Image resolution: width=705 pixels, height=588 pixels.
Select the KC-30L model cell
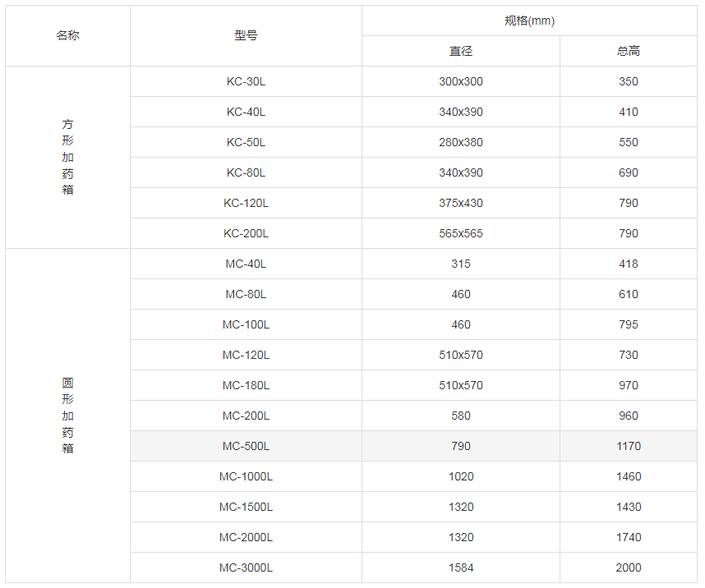point(246,81)
